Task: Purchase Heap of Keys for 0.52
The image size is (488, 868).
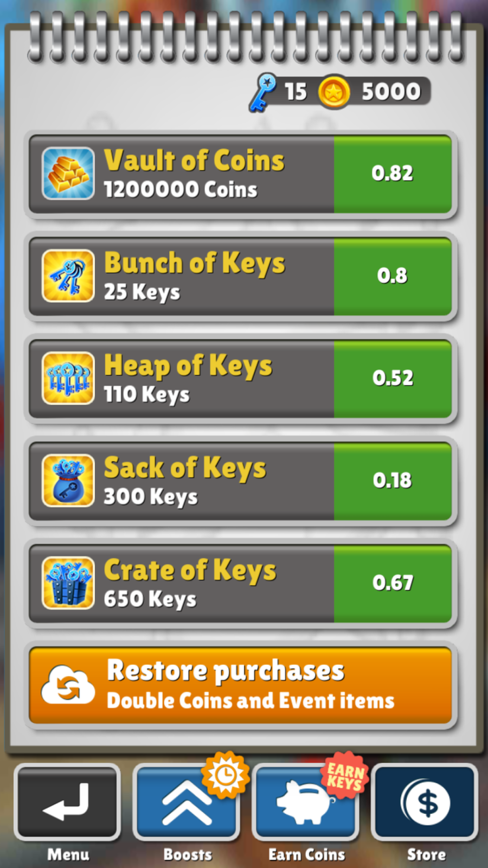Action: (393, 378)
